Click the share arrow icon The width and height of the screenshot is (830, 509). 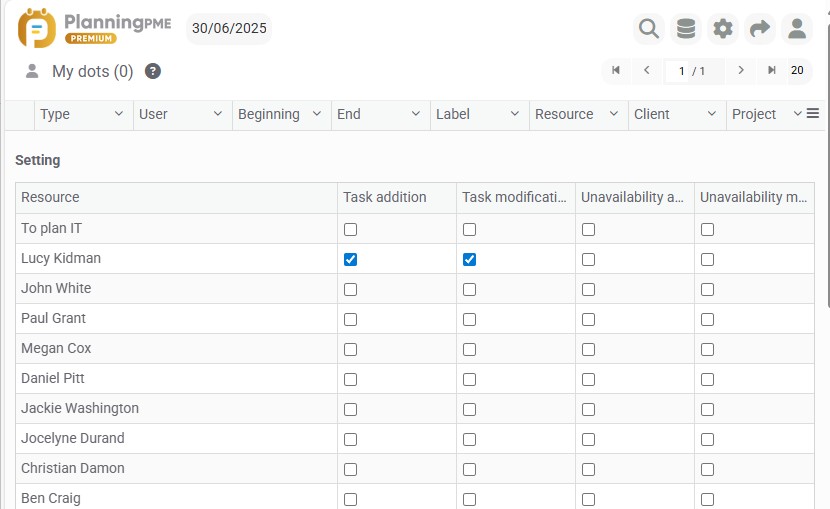pos(760,28)
